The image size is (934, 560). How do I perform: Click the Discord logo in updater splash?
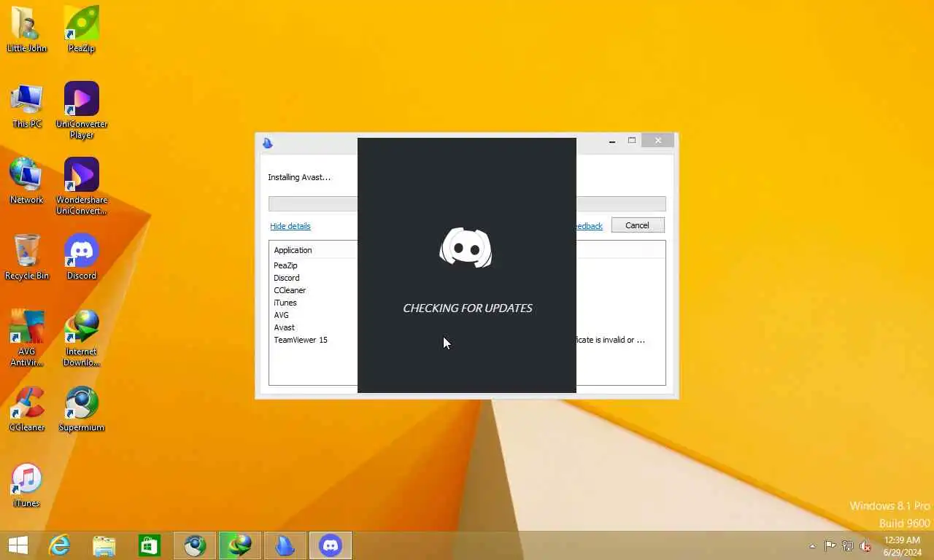click(466, 247)
